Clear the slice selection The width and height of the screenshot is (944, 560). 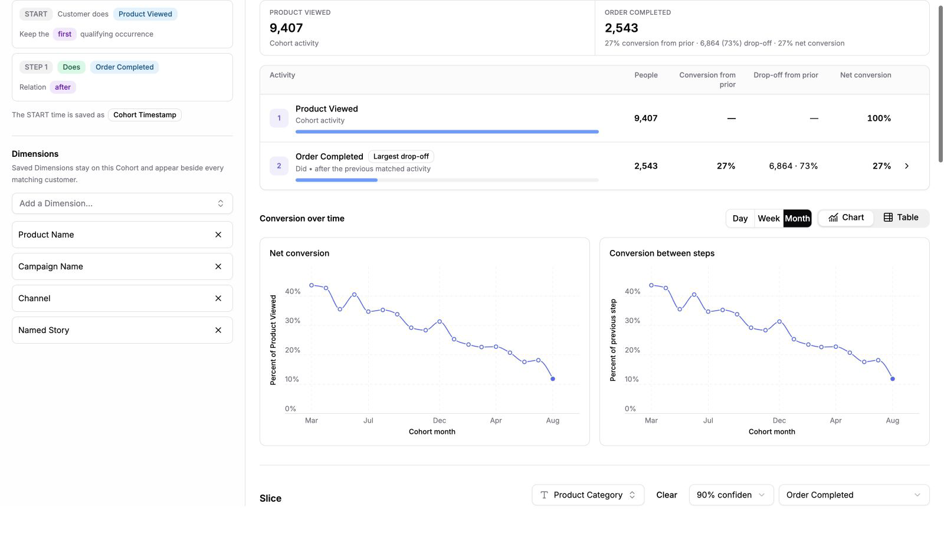667,495
